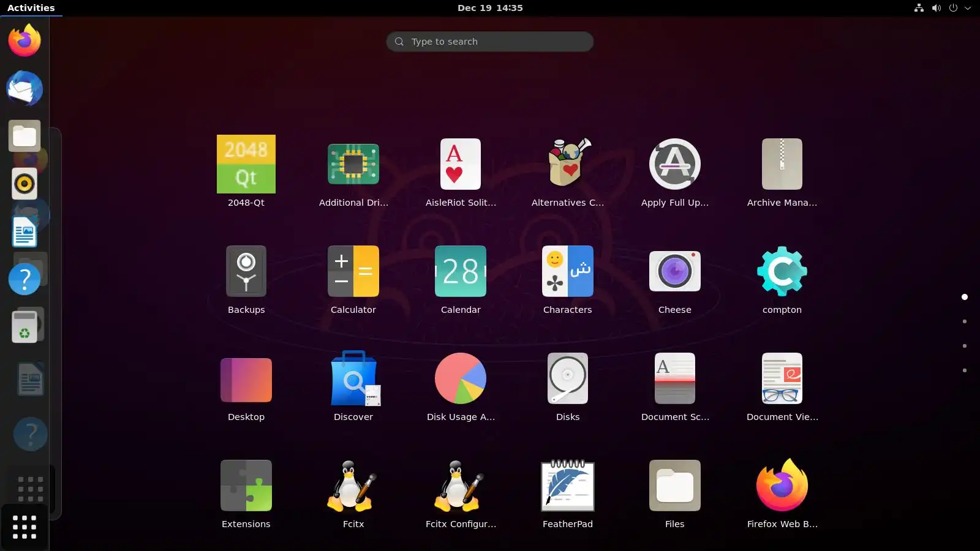Focus the Type to search field
This screenshot has height=551, width=980.
(490, 42)
